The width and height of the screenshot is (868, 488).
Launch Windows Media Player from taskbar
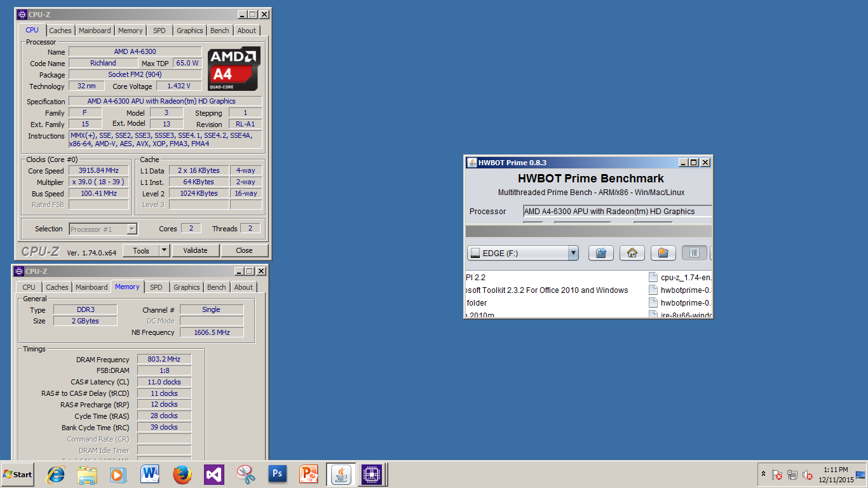click(x=119, y=474)
